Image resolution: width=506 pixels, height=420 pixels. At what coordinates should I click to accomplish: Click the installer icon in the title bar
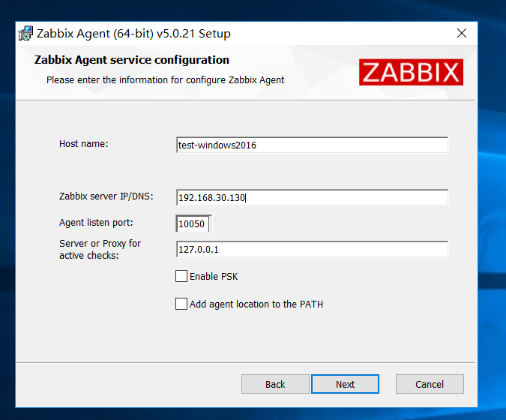(x=26, y=34)
